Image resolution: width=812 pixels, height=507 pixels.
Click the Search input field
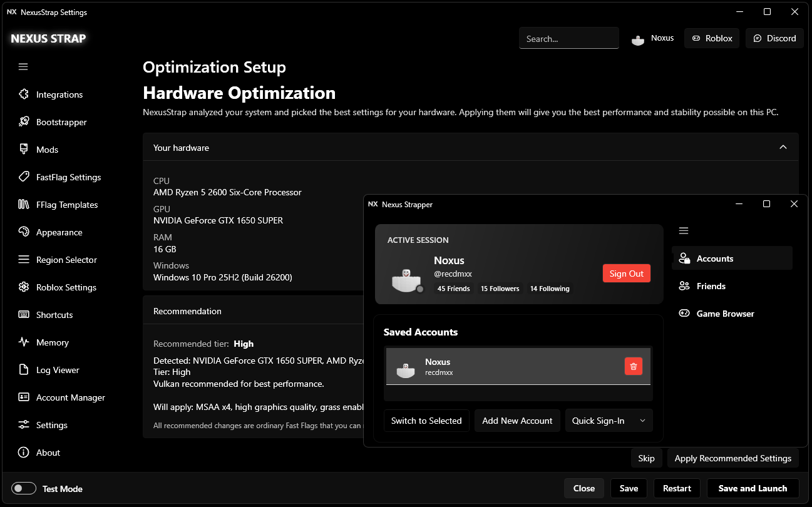click(x=569, y=38)
